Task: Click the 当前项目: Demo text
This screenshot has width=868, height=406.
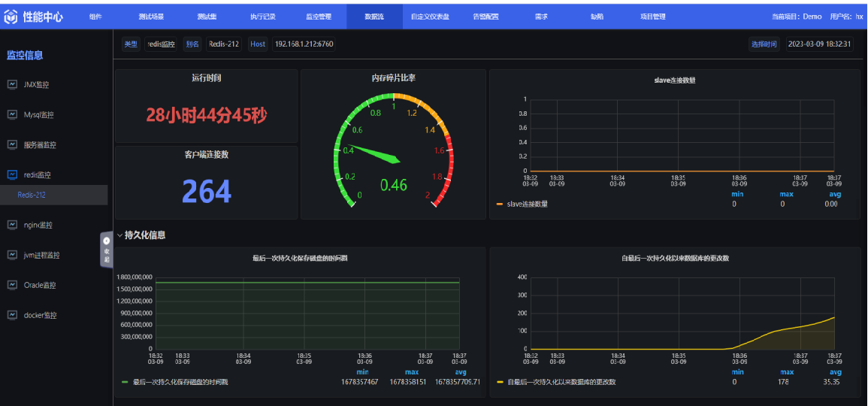Action: pos(797,17)
